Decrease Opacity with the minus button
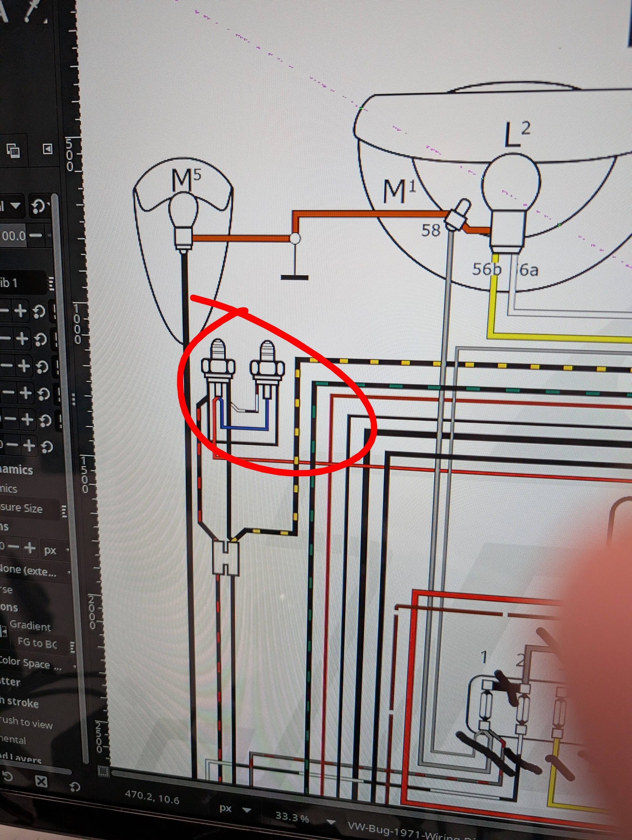The width and height of the screenshot is (632, 840). click(36, 235)
